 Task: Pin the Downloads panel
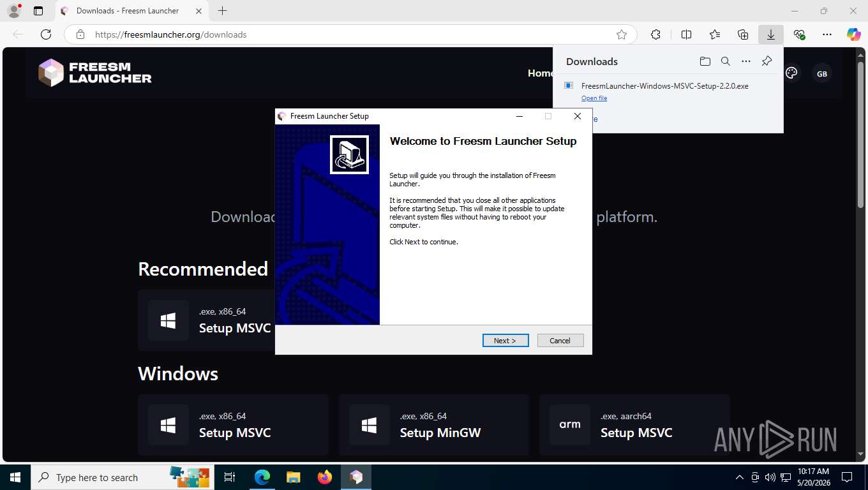pyautogui.click(x=767, y=61)
